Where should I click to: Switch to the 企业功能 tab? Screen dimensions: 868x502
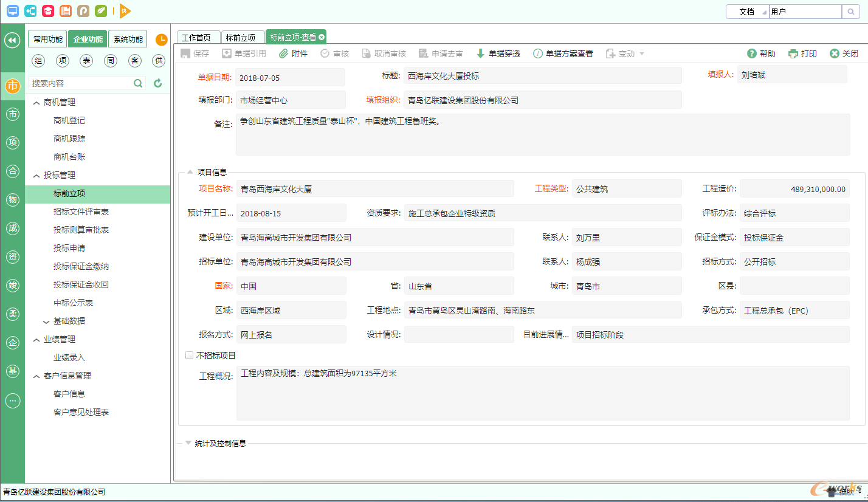click(x=88, y=39)
